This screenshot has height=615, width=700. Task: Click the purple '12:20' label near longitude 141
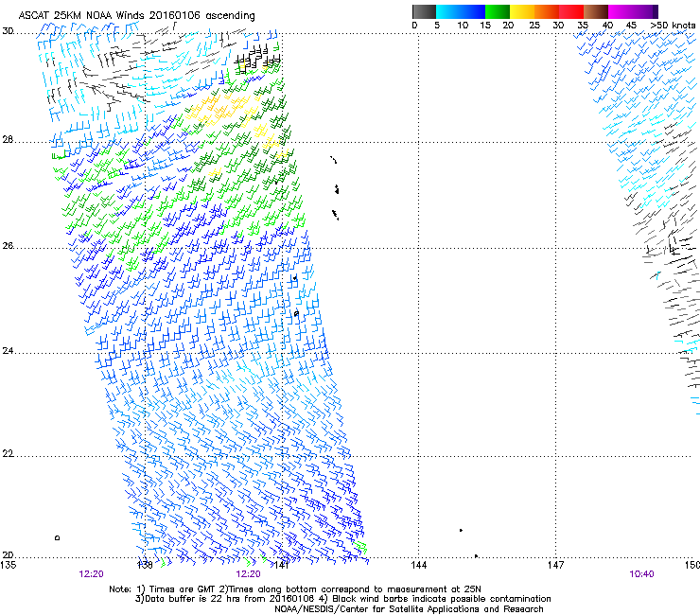pyautogui.click(x=248, y=574)
